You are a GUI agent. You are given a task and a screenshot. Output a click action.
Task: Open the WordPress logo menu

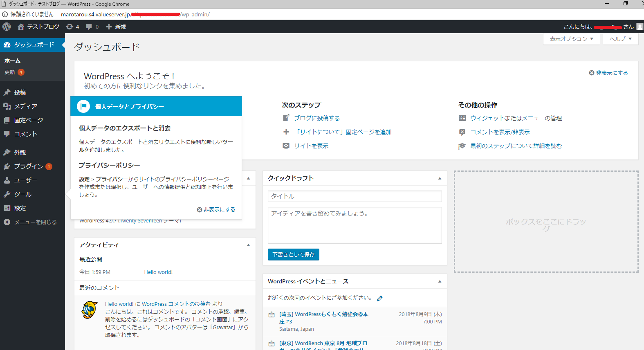[7, 27]
